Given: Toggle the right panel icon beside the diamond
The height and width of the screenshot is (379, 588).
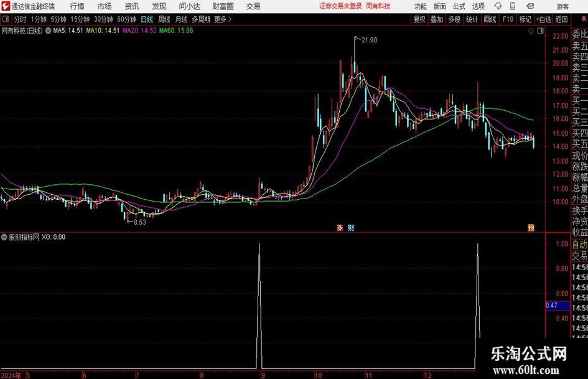Looking at the screenshot, I should [x=540, y=31].
